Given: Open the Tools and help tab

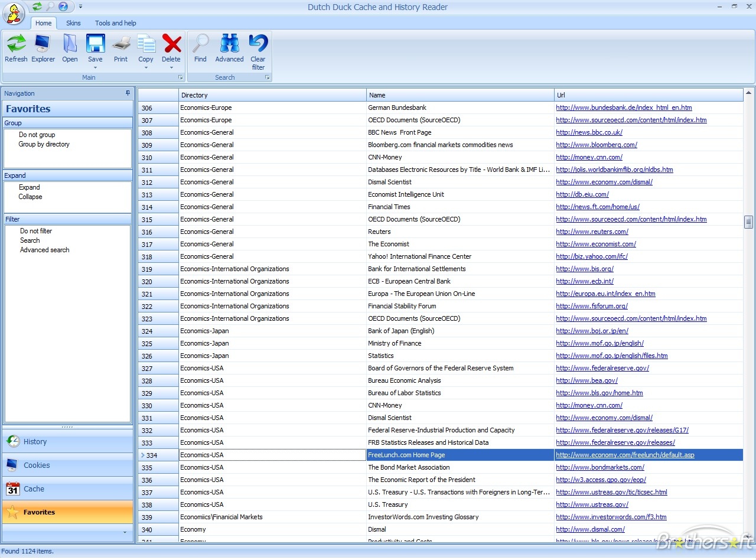Looking at the screenshot, I should (115, 23).
